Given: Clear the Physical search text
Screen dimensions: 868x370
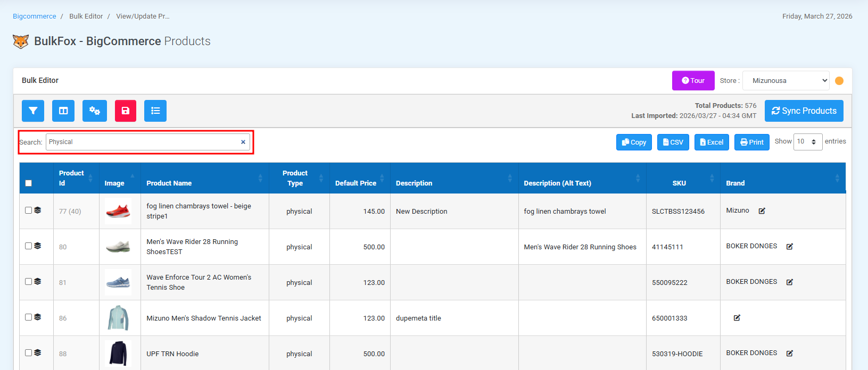Looking at the screenshot, I should [243, 142].
